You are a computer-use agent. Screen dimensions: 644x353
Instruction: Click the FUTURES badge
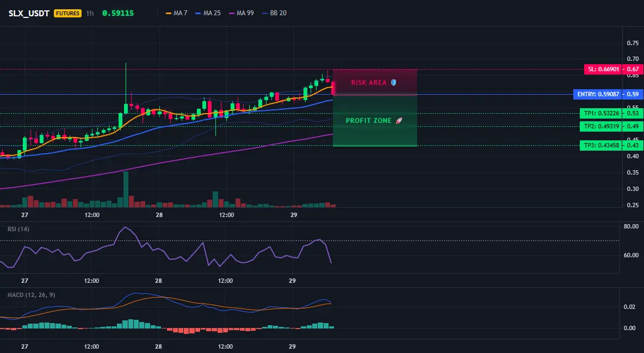[68, 13]
